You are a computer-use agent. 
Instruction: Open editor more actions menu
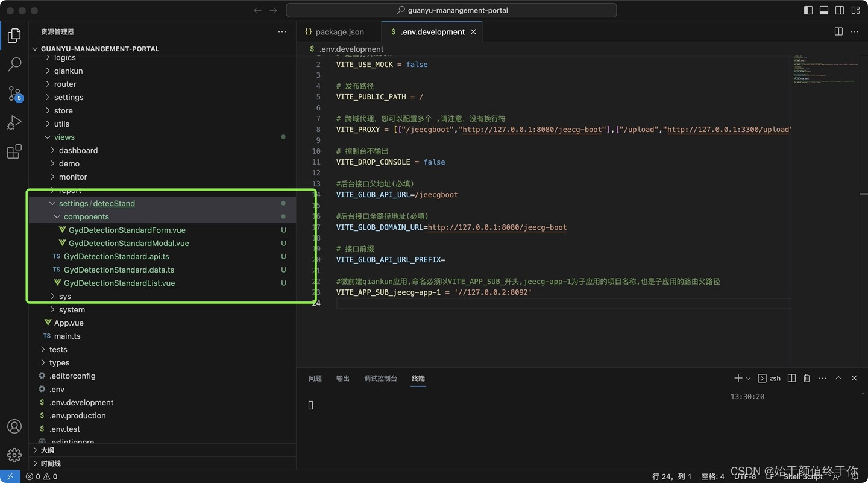point(854,31)
